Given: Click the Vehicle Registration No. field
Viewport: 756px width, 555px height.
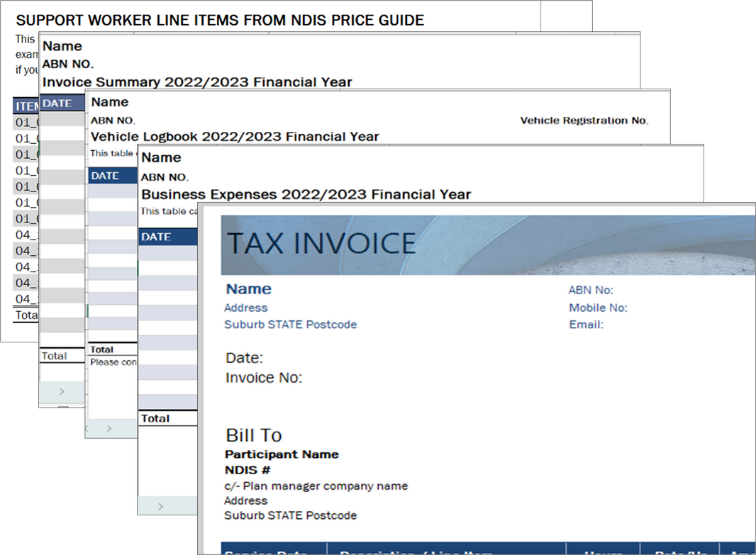Looking at the screenshot, I should tap(584, 120).
